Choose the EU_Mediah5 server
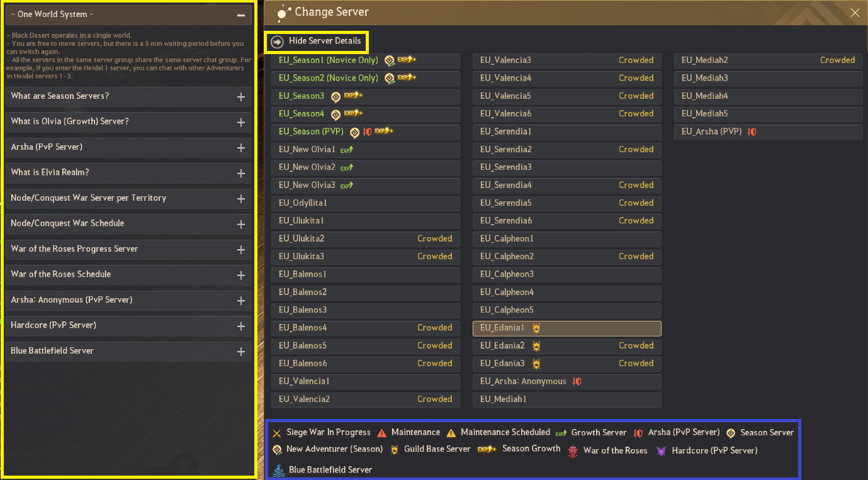This screenshot has height=480, width=868. tap(769, 114)
